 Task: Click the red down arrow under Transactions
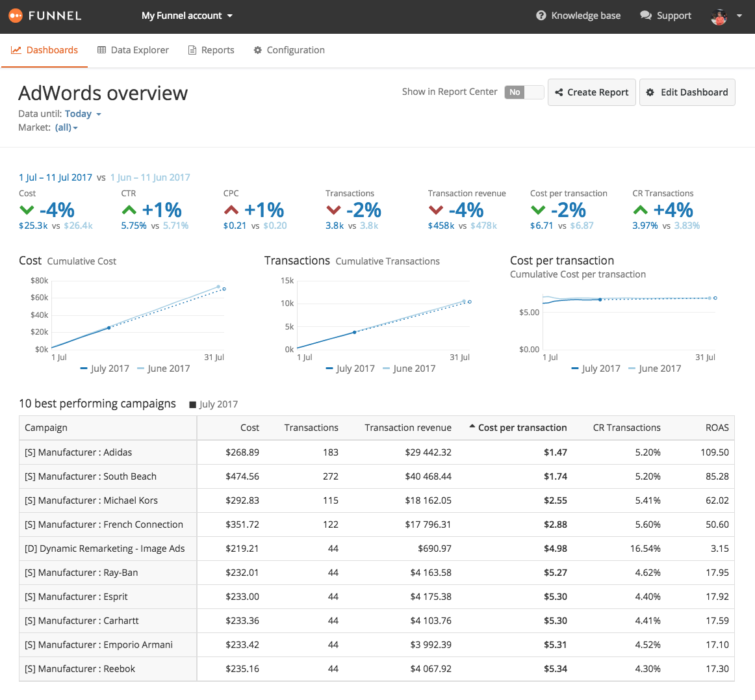coord(333,210)
